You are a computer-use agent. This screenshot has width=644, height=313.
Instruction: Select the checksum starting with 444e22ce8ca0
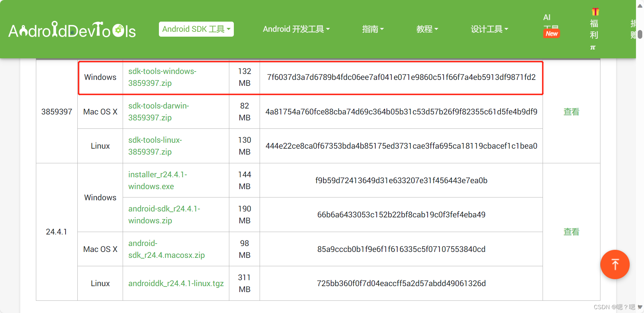click(401, 146)
